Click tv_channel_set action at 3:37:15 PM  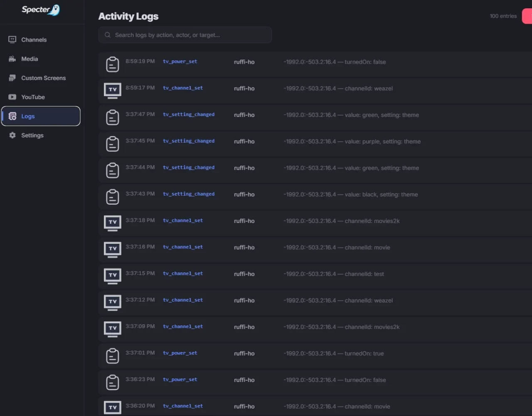tap(183, 274)
